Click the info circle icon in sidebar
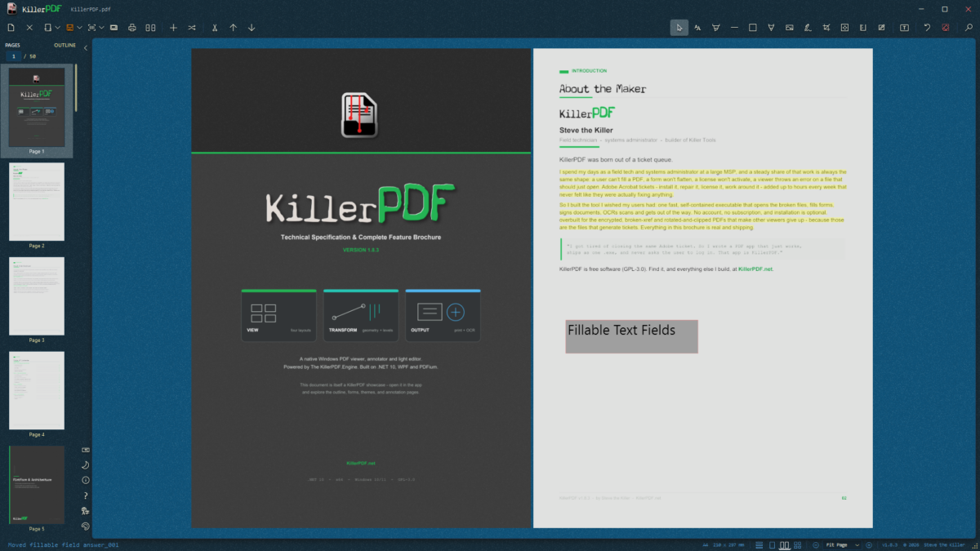Screen dimensions: 980x551 point(86,480)
